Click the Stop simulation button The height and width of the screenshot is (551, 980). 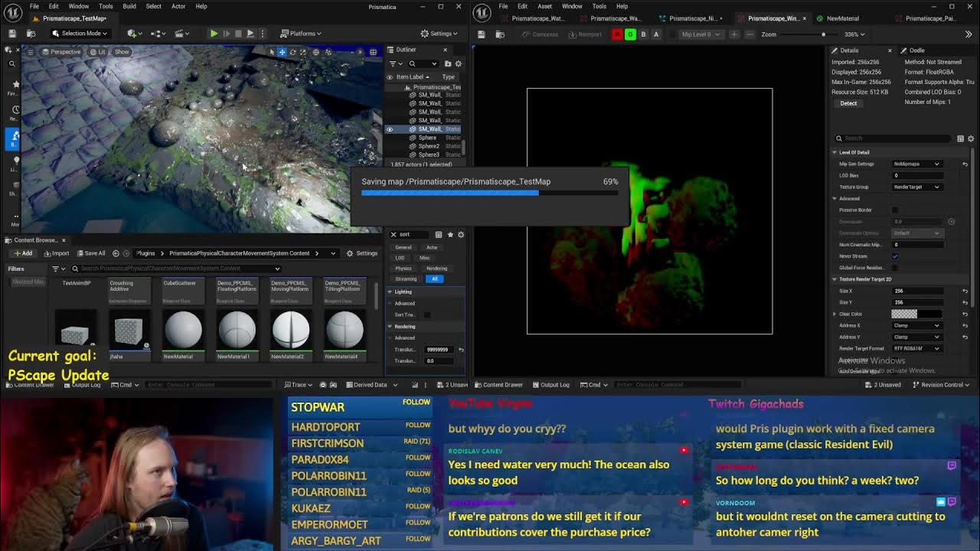(x=238, y=34)
